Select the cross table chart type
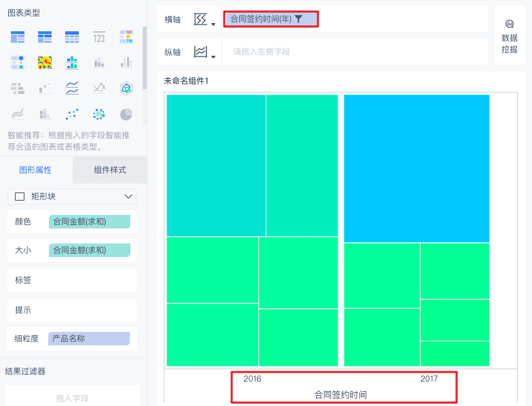The height and width of the screenshot is (406, 532). (45, 37)
